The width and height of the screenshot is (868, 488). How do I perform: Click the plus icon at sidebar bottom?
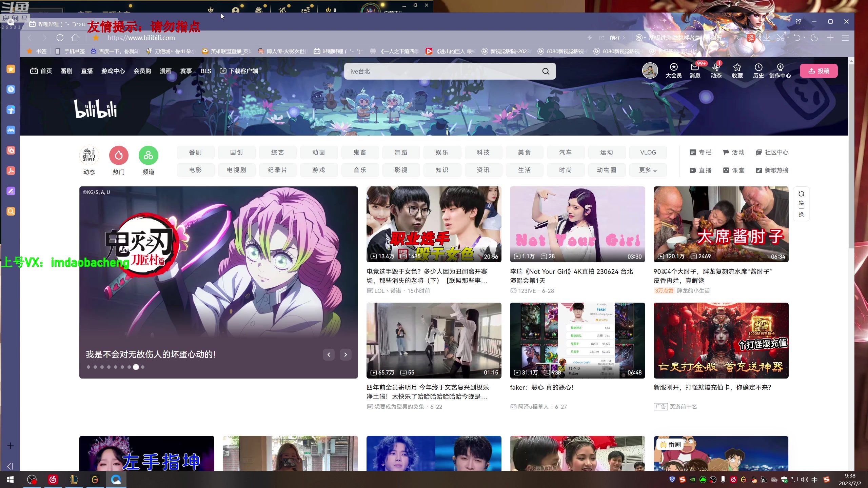tap(11, 446)
